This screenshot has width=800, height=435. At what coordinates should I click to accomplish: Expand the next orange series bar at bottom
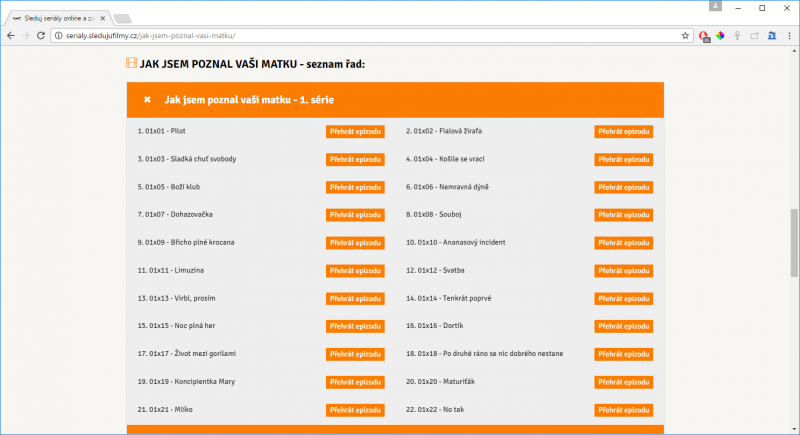tap(395, 429)
